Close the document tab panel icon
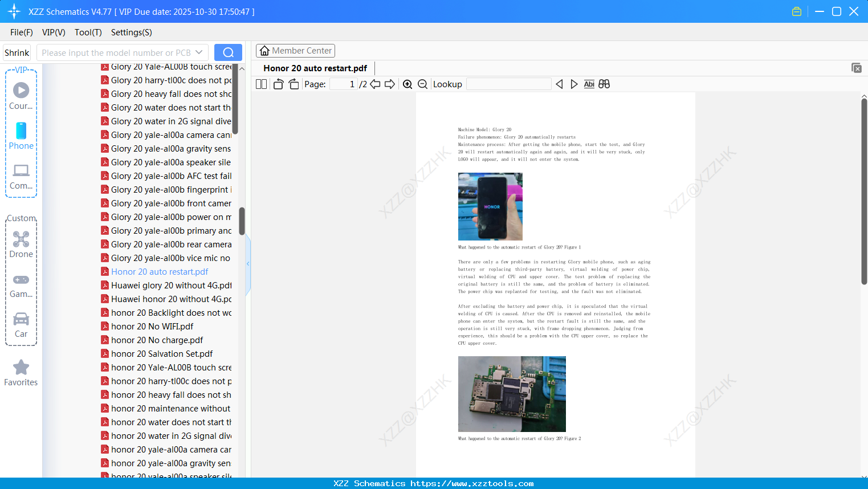868x489 pixels. click(857, 68)
